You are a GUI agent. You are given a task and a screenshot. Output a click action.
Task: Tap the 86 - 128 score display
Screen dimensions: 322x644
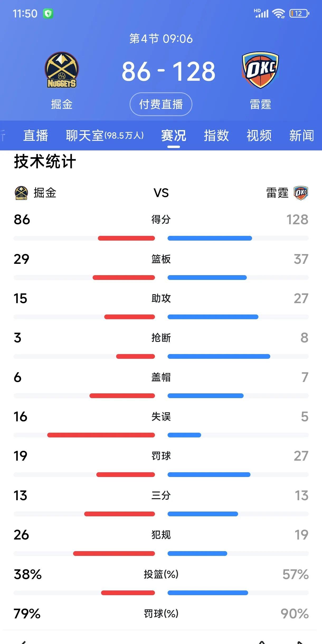point(169,71)
